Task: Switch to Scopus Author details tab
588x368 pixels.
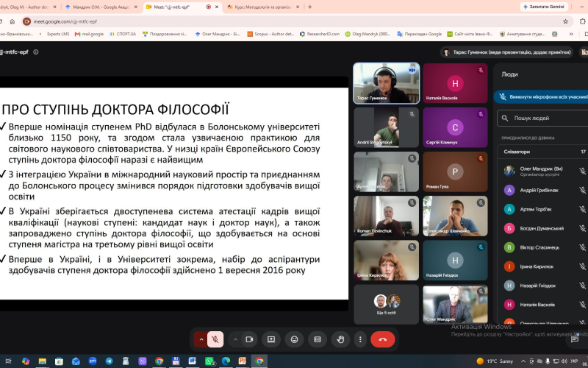Action: coord(29,7)
